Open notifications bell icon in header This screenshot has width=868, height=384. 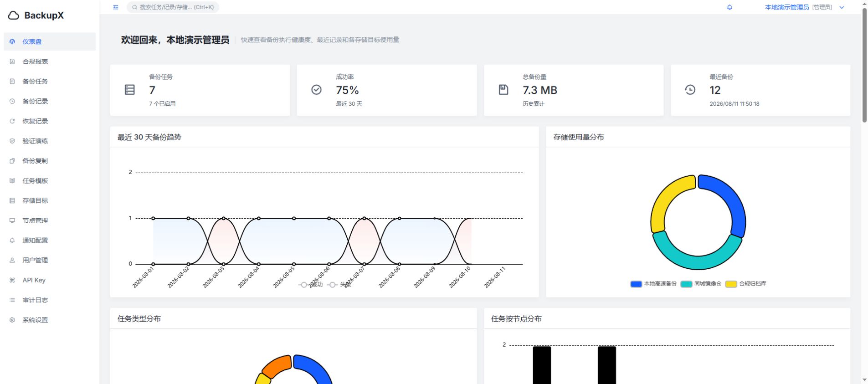click(x=729, y=7)
